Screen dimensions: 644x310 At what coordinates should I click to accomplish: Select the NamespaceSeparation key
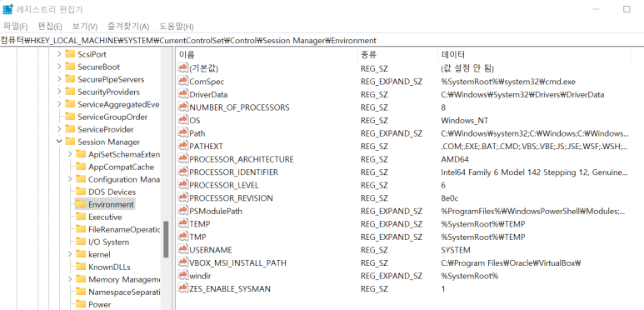[x=123, y=292]
